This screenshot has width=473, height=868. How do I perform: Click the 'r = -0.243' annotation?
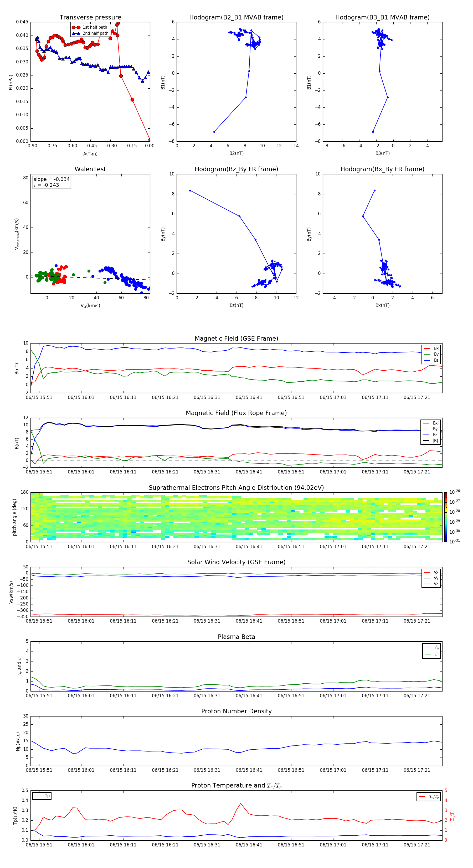click(x=47, y=185)
